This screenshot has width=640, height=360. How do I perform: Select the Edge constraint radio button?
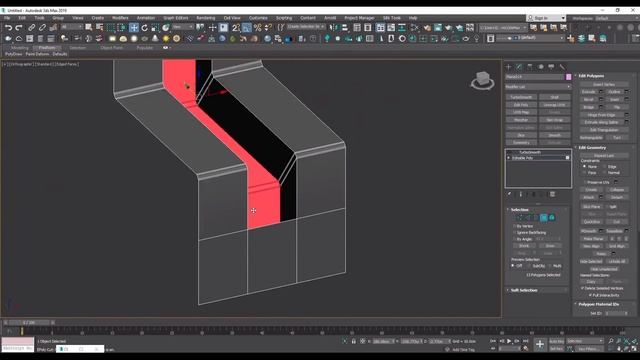(605, 167)
